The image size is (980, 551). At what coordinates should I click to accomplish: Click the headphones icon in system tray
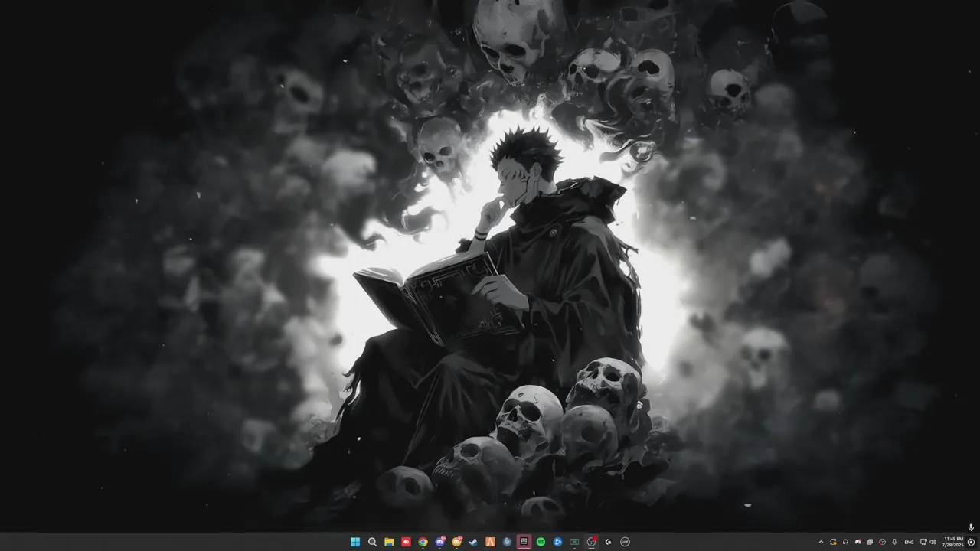click(845, 542)
